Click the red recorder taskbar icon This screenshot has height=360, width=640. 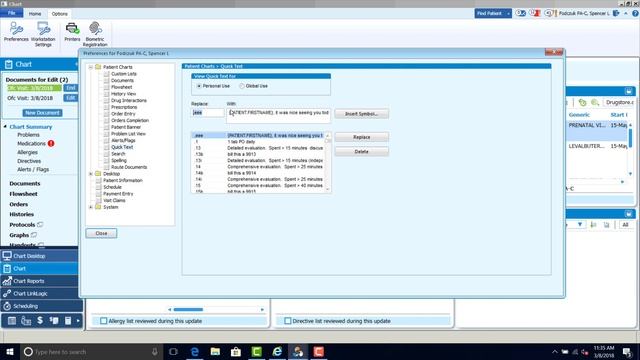(x=319, y=351)
